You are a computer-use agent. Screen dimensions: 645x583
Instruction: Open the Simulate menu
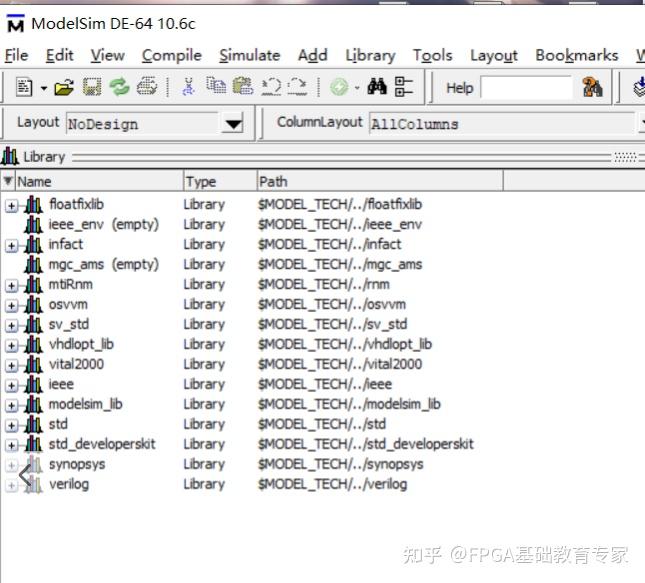click(x=249, y=55)
